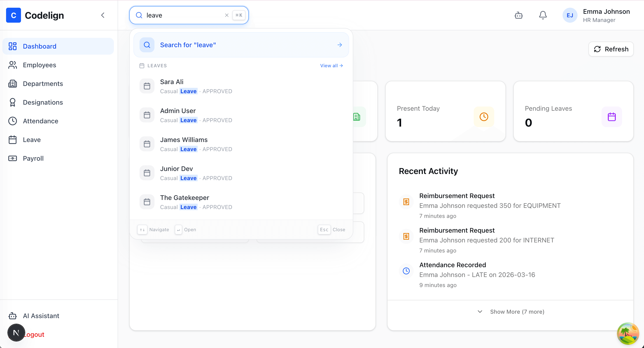
Task: Clear search text with the X icon
Action: (227, 15)
